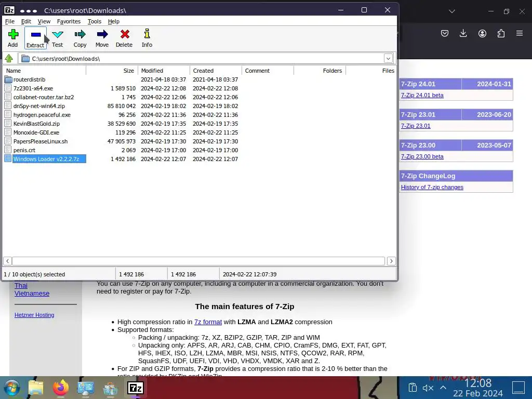Image resolution: width=532 pixels, height=399 pixels.
Task: Open Hetzner Hosting link
Action: (x=34, y=315)
